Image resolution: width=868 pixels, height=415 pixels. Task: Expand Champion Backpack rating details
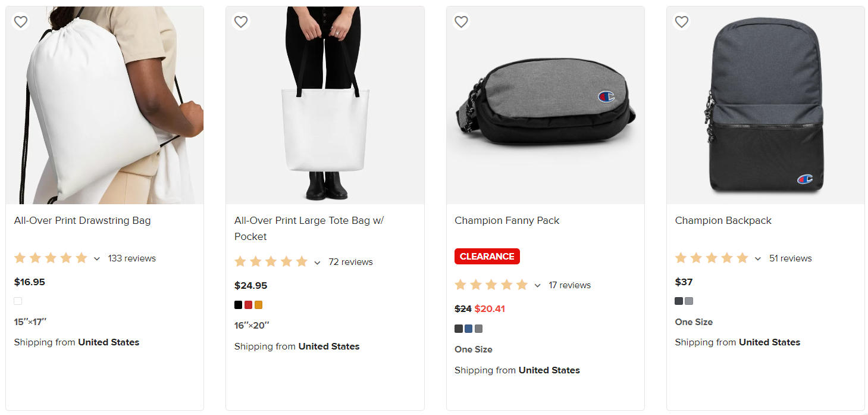pyautogui.click(x=757, y=258)
